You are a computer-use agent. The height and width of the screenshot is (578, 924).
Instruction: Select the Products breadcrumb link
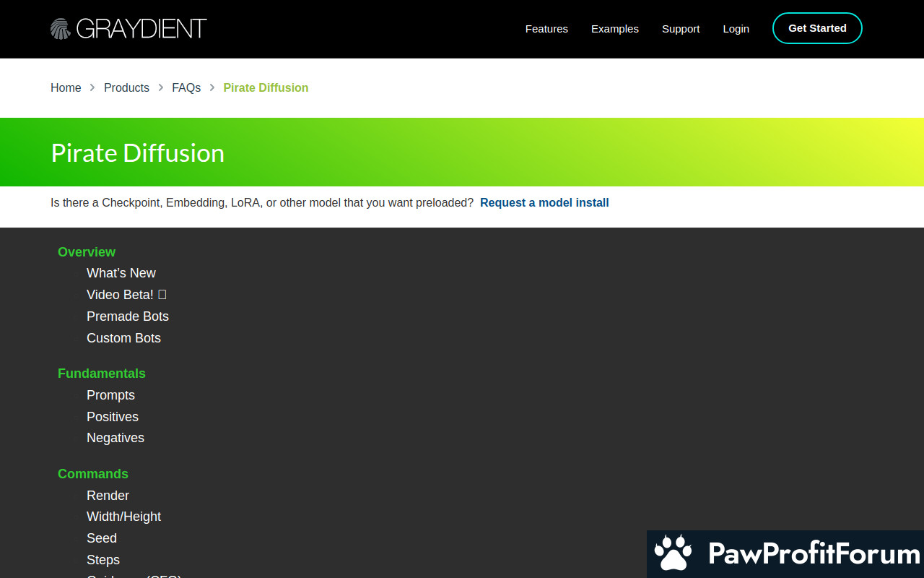pos(126,87)
